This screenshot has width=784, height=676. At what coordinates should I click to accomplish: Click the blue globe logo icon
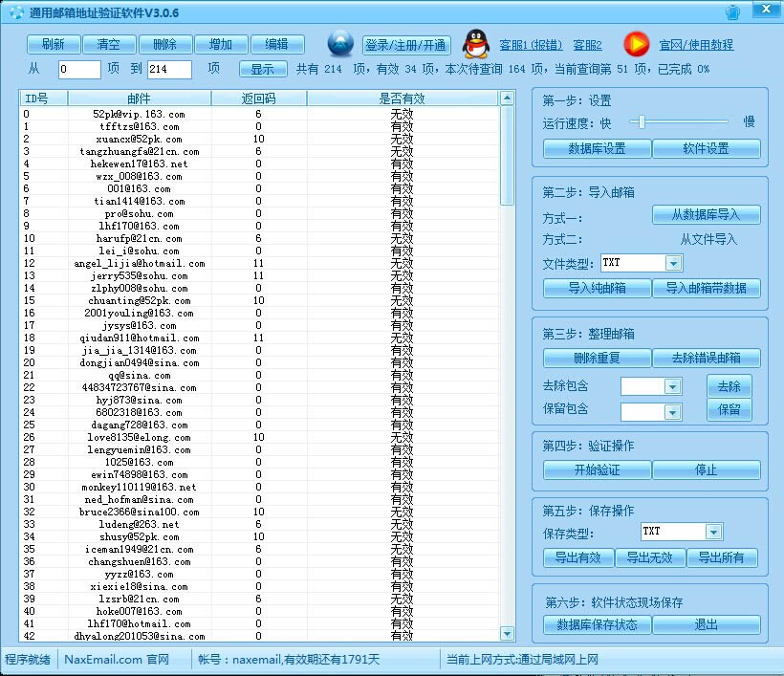click(x=340, y=44)
